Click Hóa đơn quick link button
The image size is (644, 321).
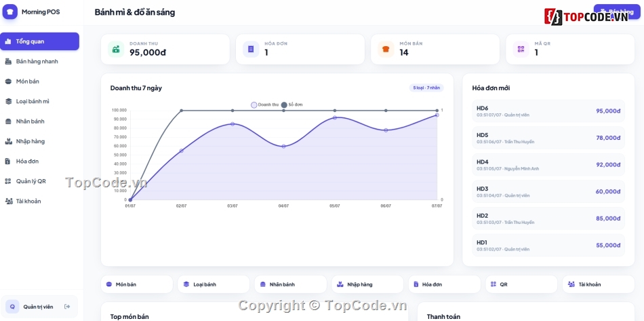pos(445,284)
